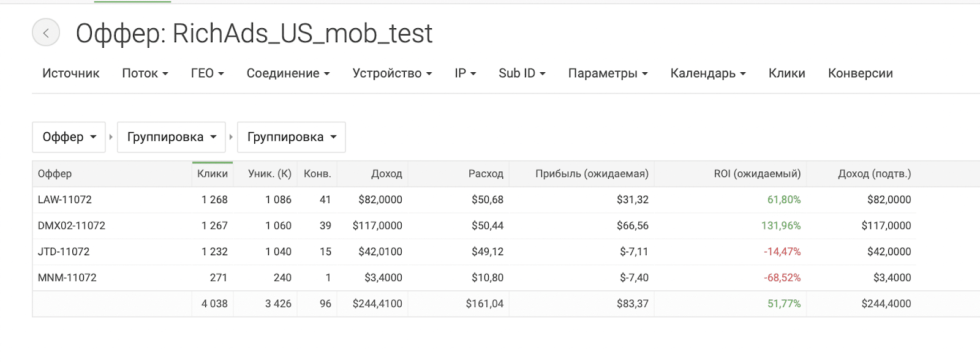Open the first Группировка dropdown button

click(x=171, y=137)
